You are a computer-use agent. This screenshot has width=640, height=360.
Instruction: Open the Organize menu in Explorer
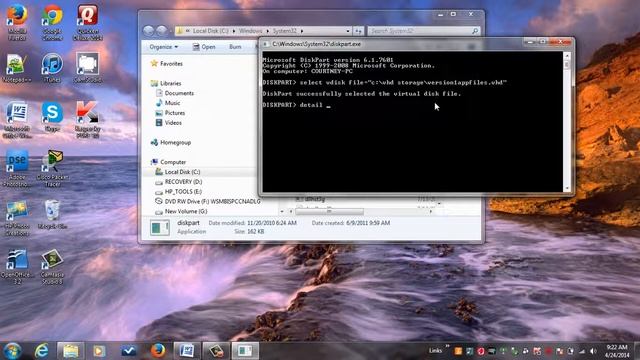click(164, 47)
